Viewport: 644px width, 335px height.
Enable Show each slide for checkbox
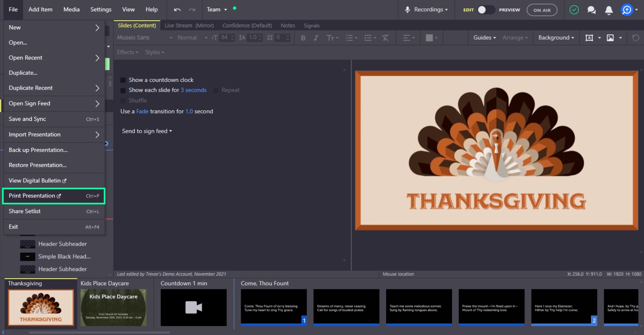[123, 90]
